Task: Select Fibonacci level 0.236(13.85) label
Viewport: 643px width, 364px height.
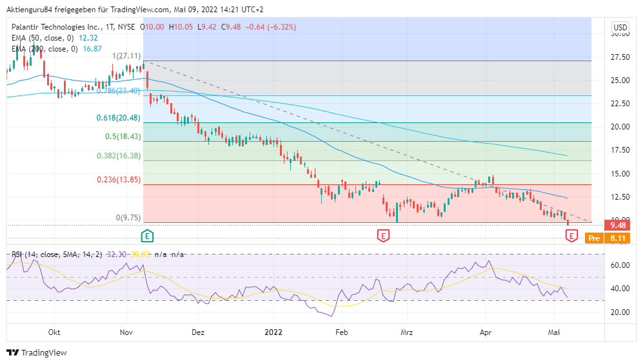Action: [x=119, y=180]
